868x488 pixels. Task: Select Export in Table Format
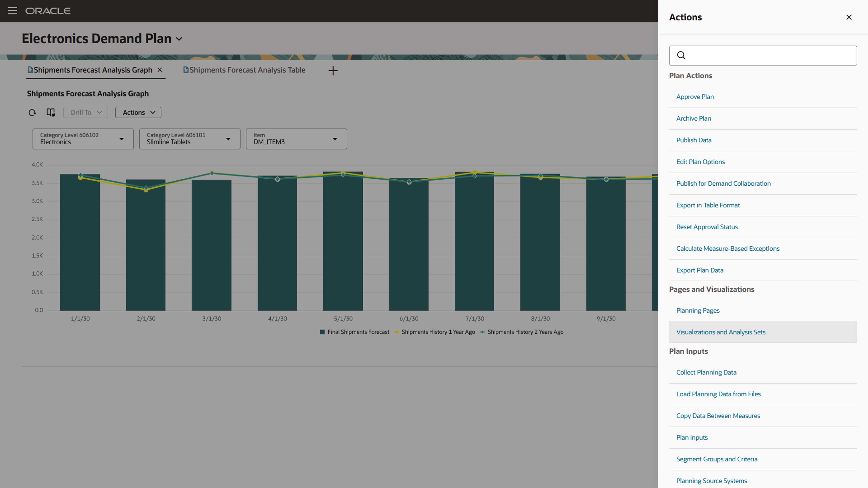[708, 205]
